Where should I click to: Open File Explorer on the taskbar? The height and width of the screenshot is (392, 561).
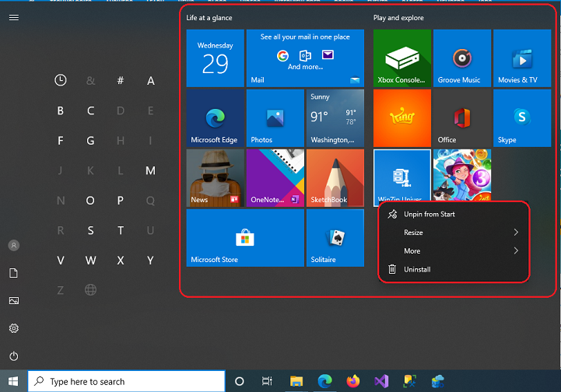(x=296, y=382)
